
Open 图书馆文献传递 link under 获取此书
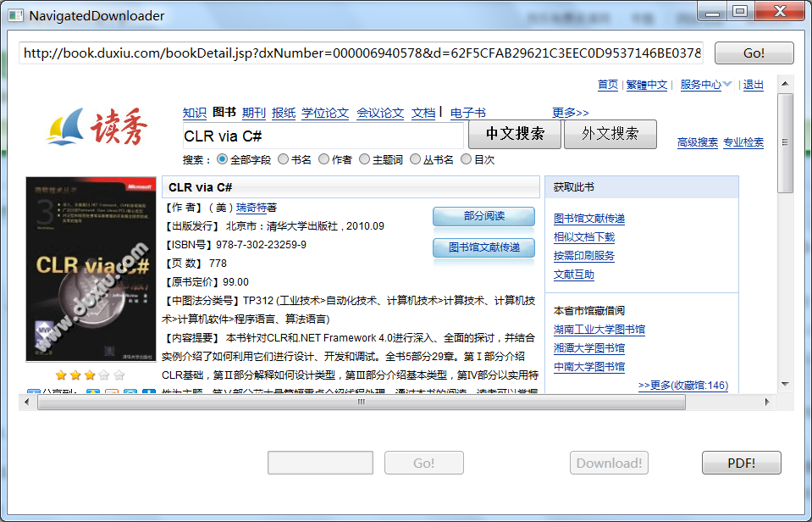tap(589, 219)
